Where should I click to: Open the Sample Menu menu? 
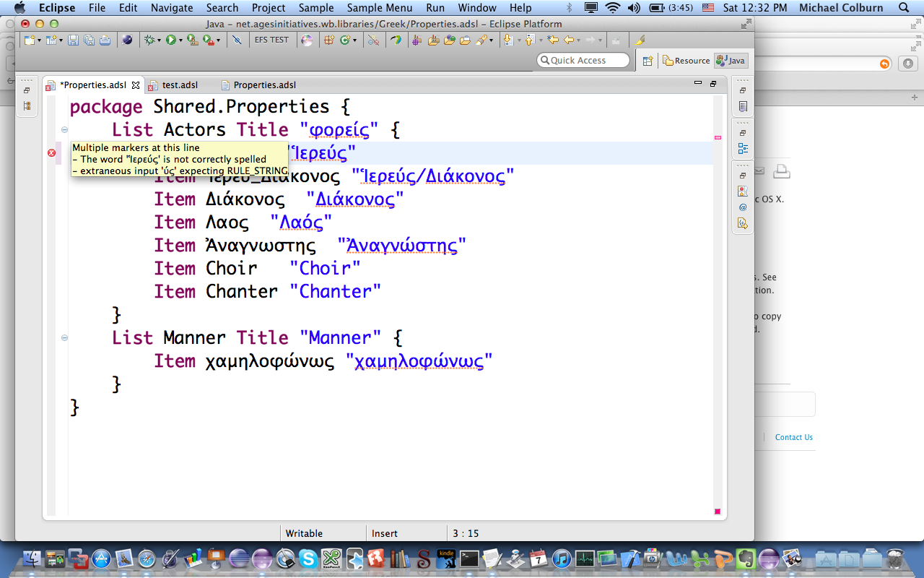tap(380, 8)
